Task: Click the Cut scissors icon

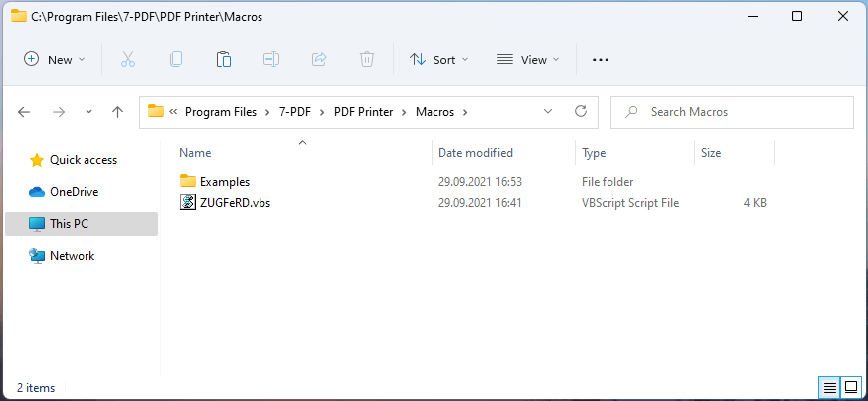Action: (x=128, y=60)
